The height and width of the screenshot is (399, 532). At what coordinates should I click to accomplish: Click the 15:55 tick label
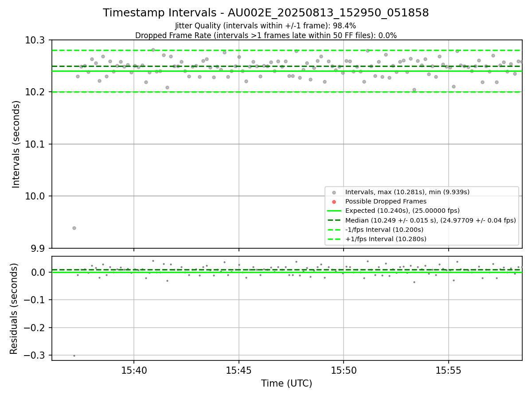449,370
